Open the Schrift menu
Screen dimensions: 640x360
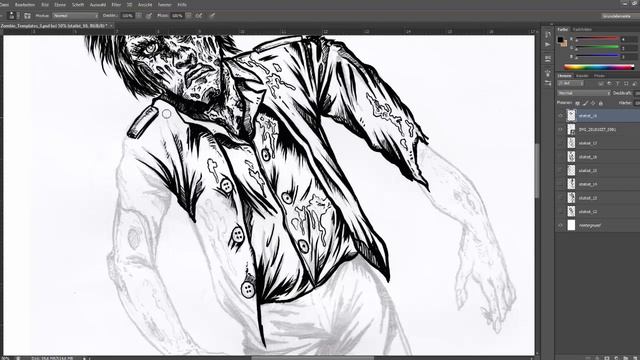pyautogui.click(x=78, y=5)
